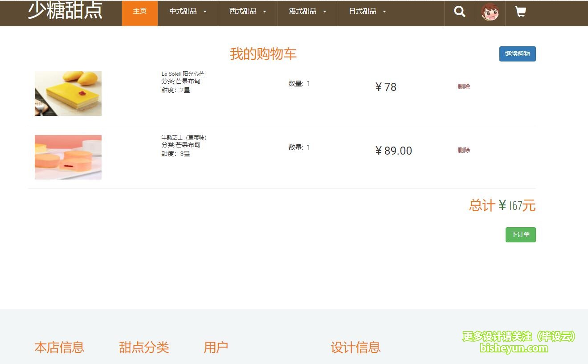Open the mango cake product thumbnail
The image size is (588, 364).
click(68, 94)
